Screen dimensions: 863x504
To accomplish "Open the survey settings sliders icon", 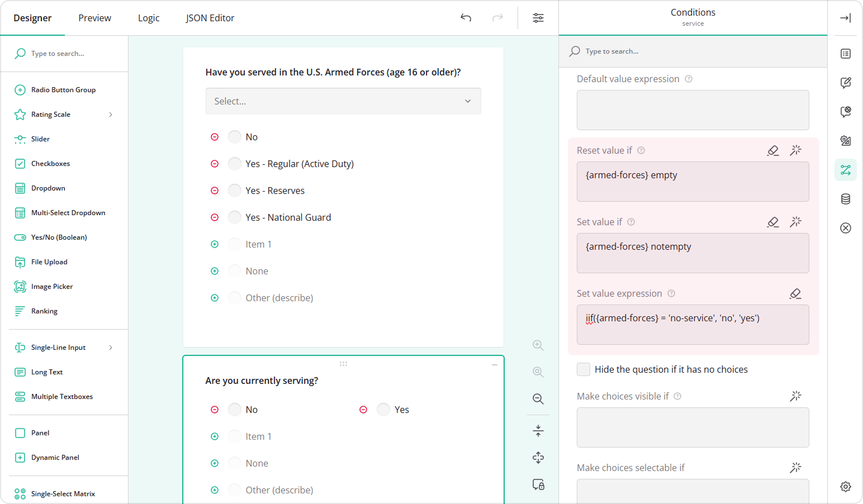I will coord(538,18).
